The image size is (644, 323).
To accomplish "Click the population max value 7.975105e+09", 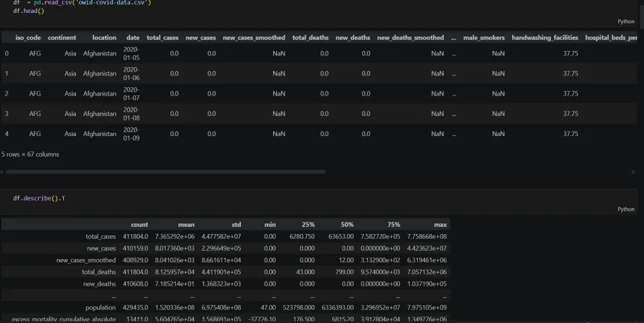I will tap(427, 308).
